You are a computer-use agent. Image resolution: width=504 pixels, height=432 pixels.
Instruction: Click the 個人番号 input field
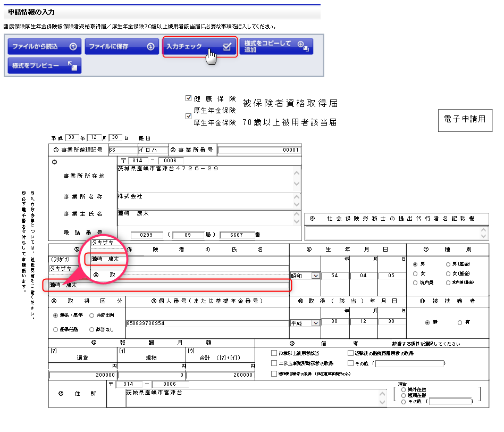coord(206,323)
